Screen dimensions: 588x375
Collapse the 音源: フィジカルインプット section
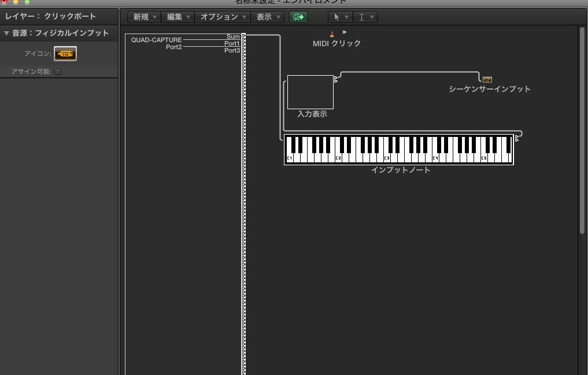click(x=5, y=33)
